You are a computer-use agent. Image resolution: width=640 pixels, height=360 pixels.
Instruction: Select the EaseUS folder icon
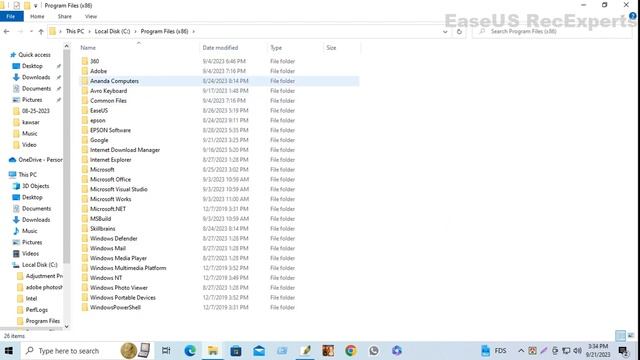pos(84,111)
